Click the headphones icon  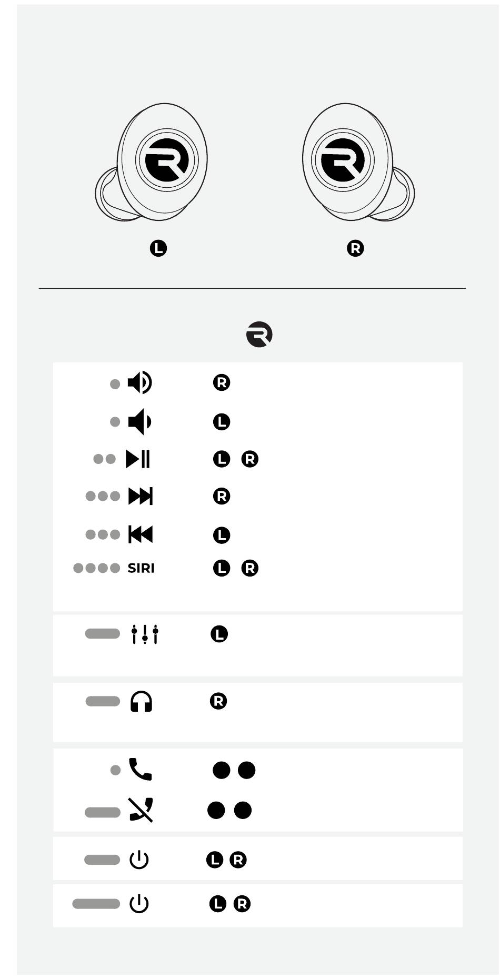[141, 702]
